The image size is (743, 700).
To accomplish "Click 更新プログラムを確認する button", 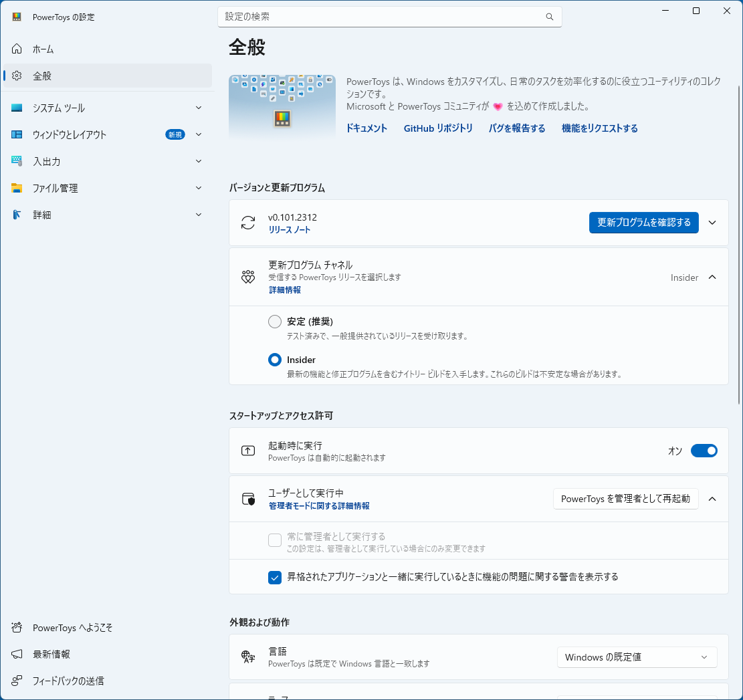I will (643, 223).
